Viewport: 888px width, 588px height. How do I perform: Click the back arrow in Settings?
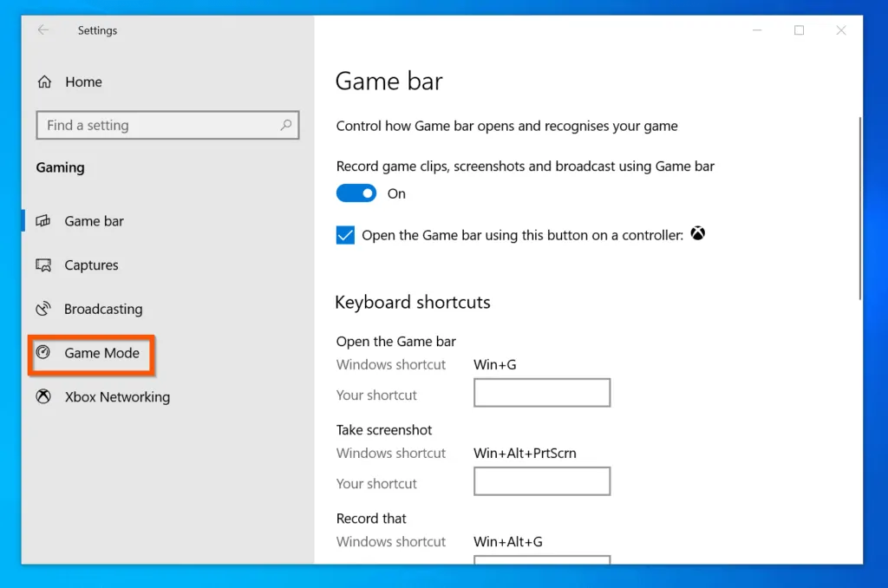point(42,29)
